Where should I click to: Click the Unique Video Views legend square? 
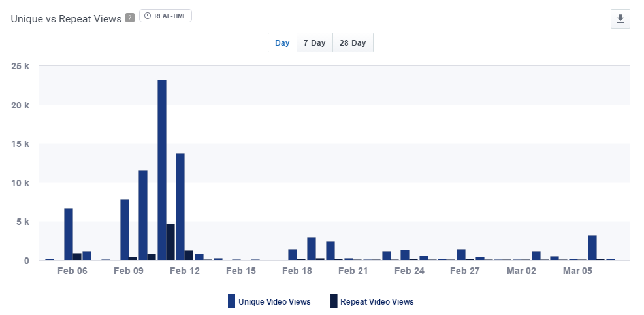(x=231, y=301)
